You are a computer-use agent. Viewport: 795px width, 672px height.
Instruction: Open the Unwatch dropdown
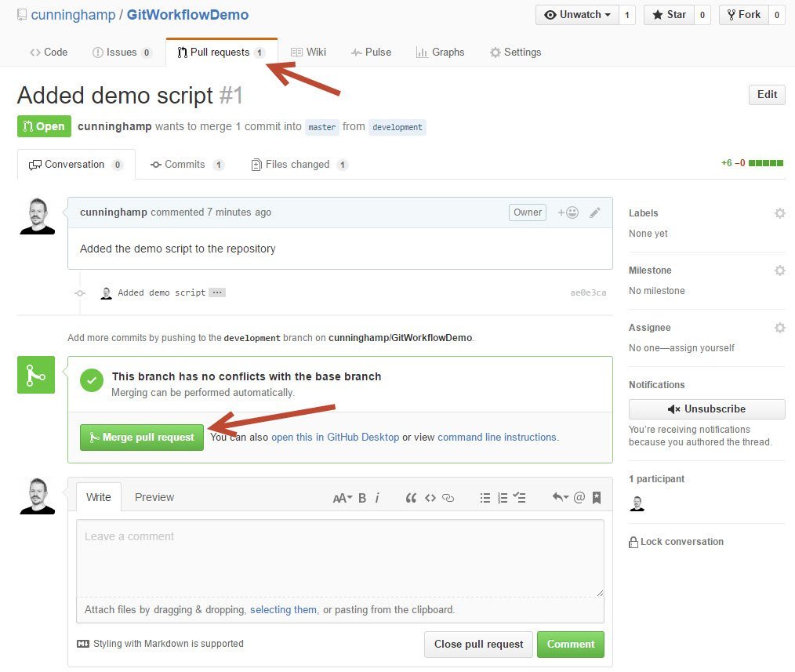577,15
